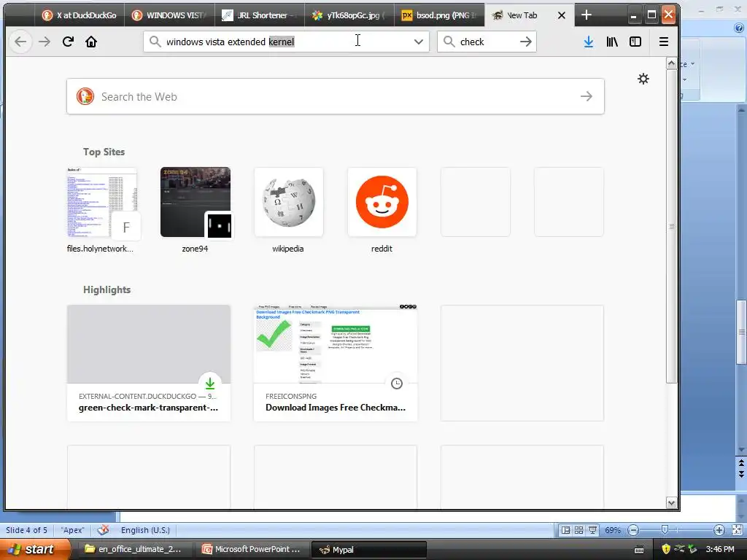The width and height of the screenshot is (747, 560).
Task: Switch to bsod.png tab
Action: point(439,15)
